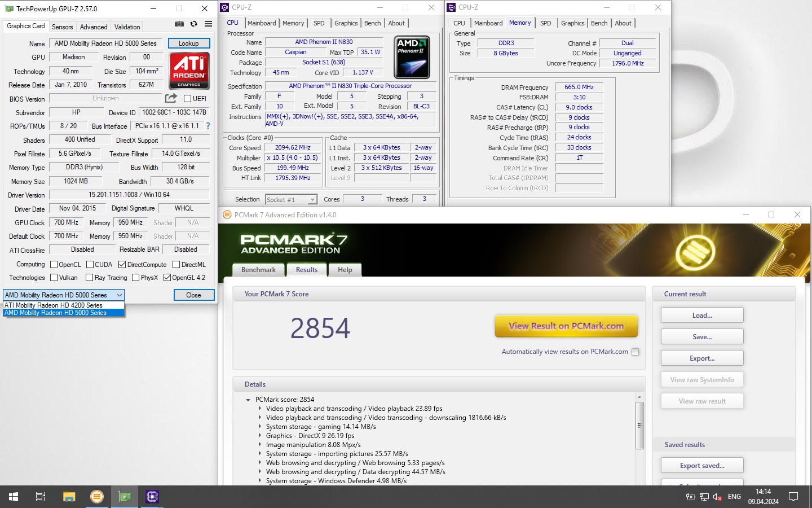Screen dimensions: 812x508
Task: Collapse the PCMark score 2854 tree
Action: click(248, 400)
